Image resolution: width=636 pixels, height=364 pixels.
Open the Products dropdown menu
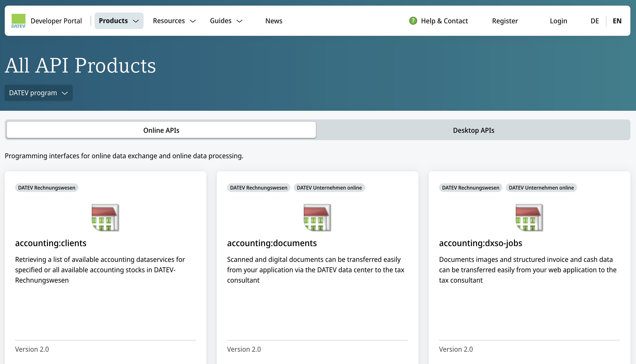119,21
